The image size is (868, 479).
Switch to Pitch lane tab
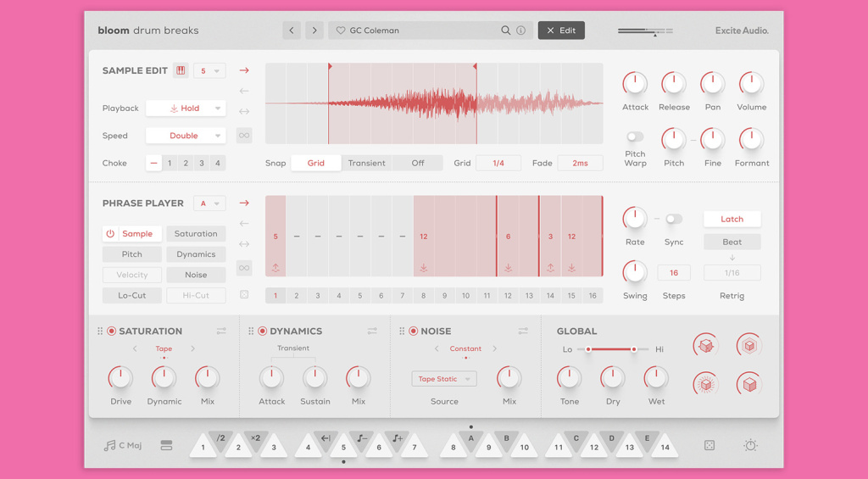(131, 254)
